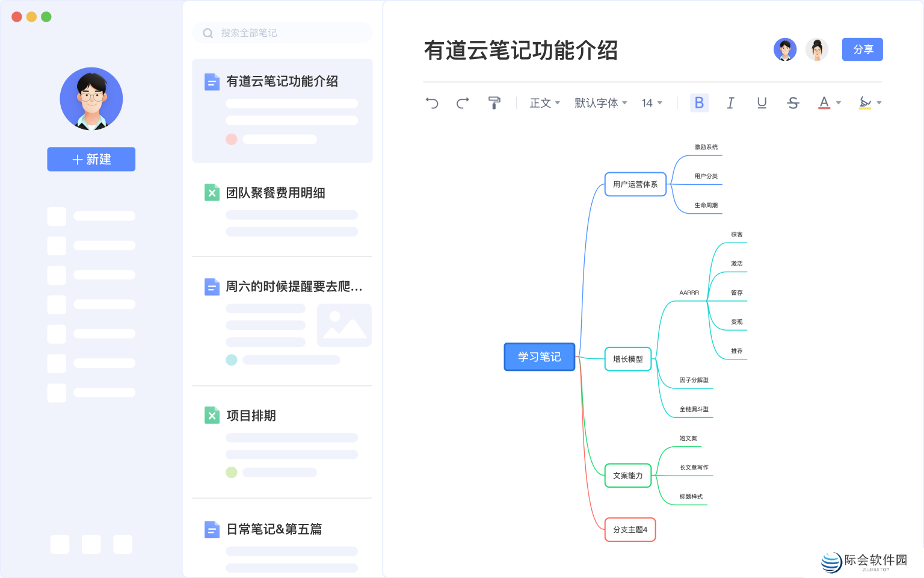Select the format painter tool

tap(494, 103)
